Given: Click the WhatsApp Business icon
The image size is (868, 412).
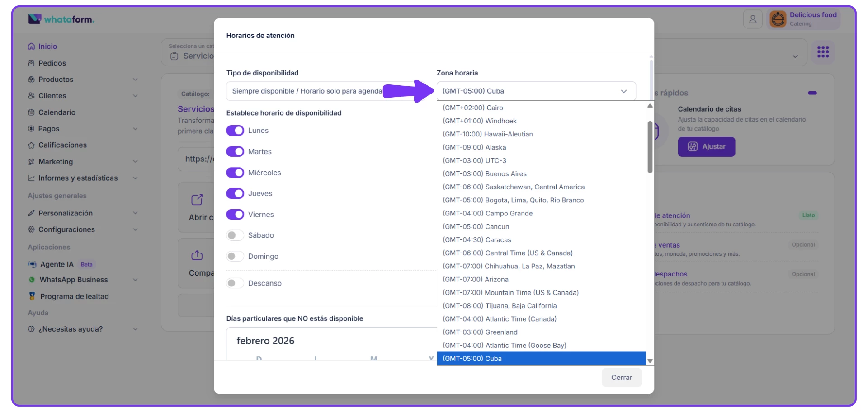Looking at the screenshot, I should coord(32,280).
